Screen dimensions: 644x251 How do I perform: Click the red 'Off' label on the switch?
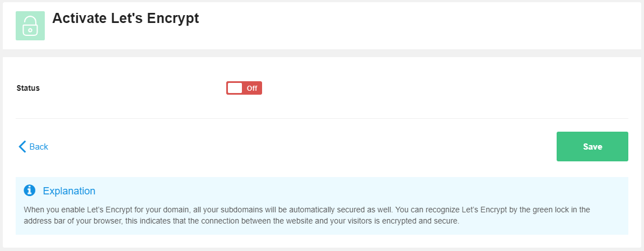pos(252,89)
